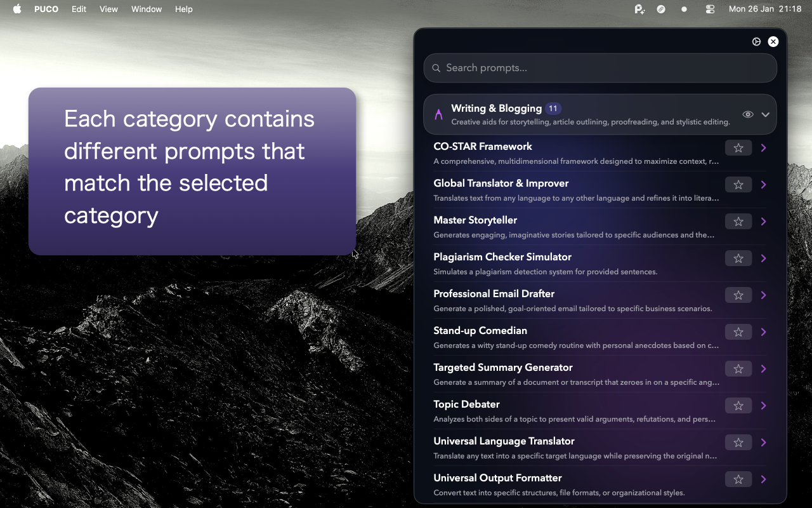Image resolution: width=812 pixels, height=508 pixels.
Task: Toggle visibility of Writing & Blogging category
Action: pos(748,114)
